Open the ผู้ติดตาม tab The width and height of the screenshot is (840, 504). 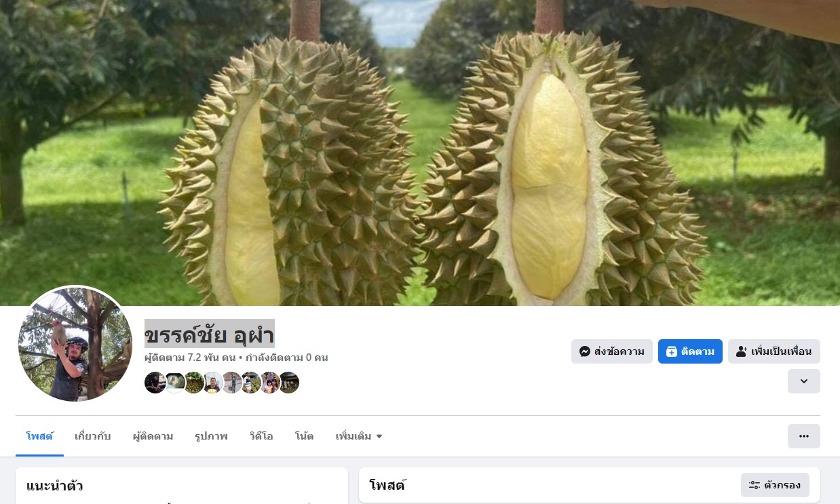click(x=153, y=436)
